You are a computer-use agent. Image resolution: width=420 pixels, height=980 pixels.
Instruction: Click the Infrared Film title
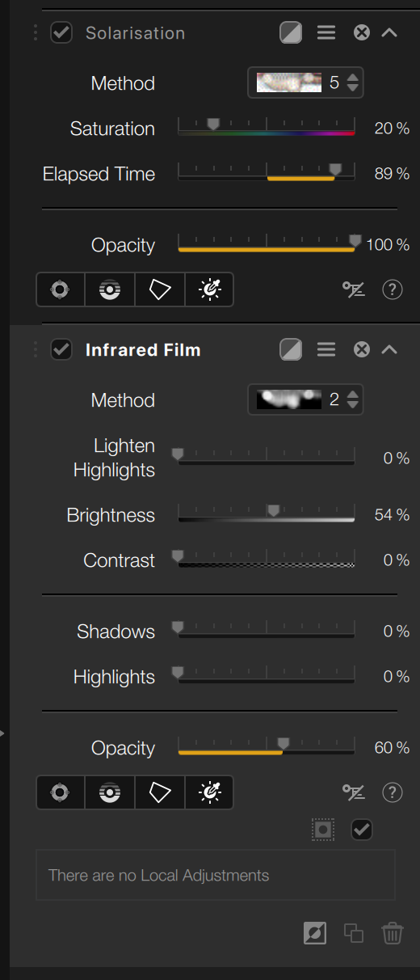click(143, 350)
